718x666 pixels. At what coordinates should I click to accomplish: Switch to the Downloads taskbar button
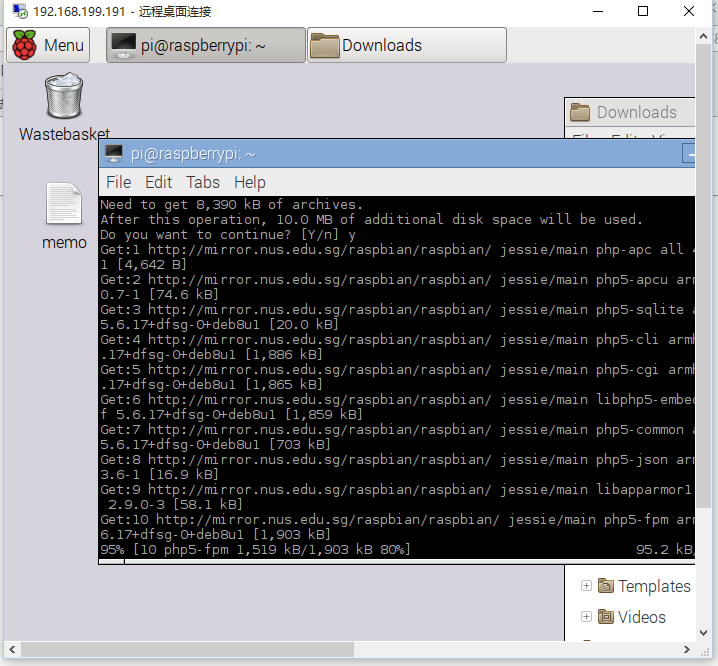(x=407, y=45)
